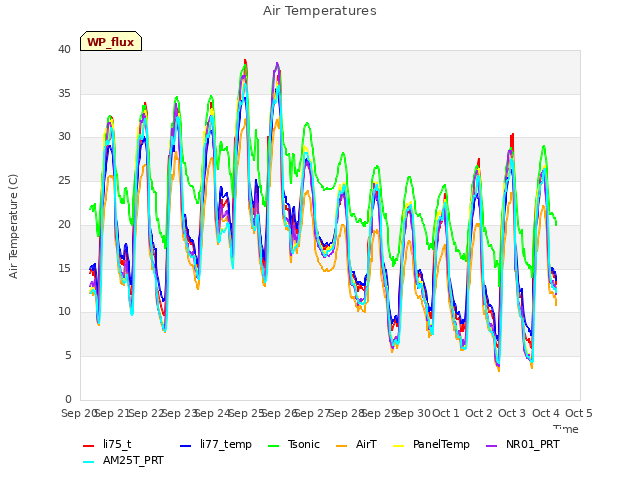Click the Sep 20 x-axis tick label
Image resolution: width=640 pixels, height=480 pixels.
click(80, 413)
